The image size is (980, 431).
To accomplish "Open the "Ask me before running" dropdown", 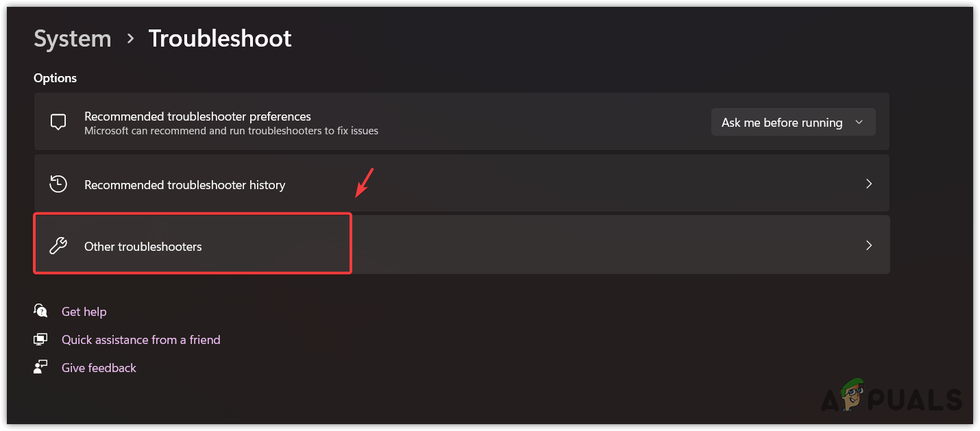I will 793,123.
